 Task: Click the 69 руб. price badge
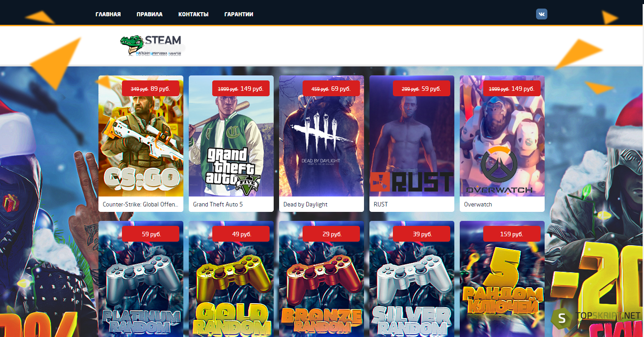331,89
